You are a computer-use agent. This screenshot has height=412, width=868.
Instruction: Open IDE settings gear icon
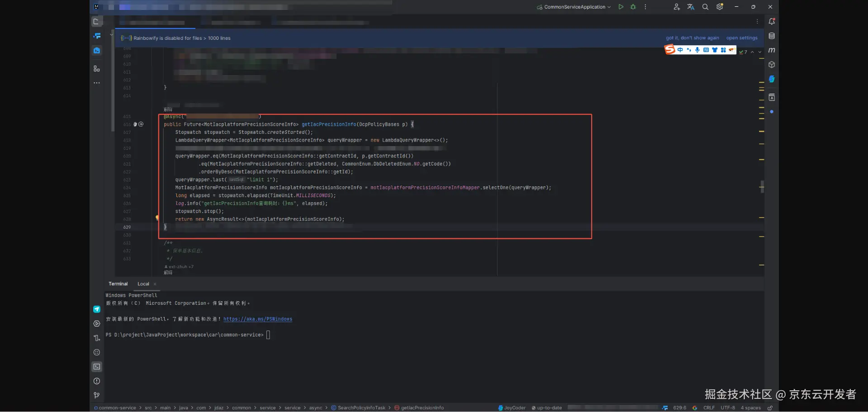[x=720, y=7]
